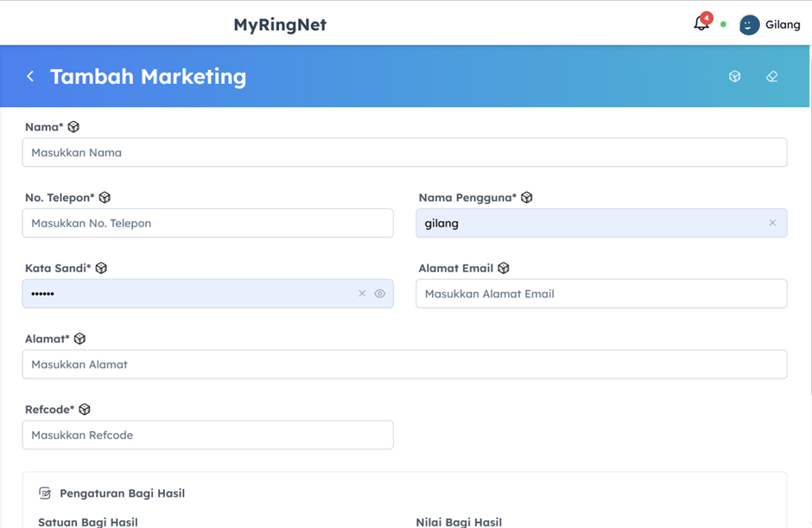Viewport: 812px width, 528px height.
Task: Focus the Masukkan Nama input field
Action: click(x=404, y=153)
